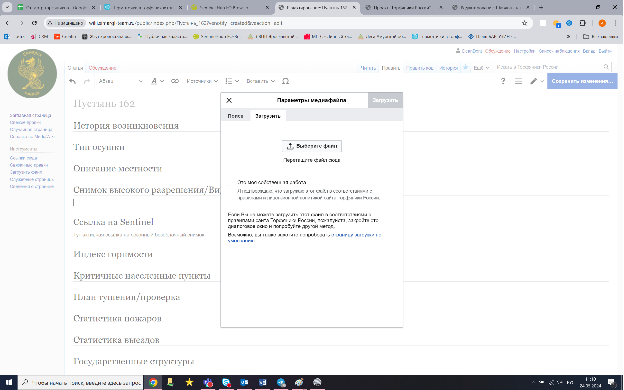Open the Абзац paragraph format dropdown
Screen dimensions: 624x390
(120, 81)
